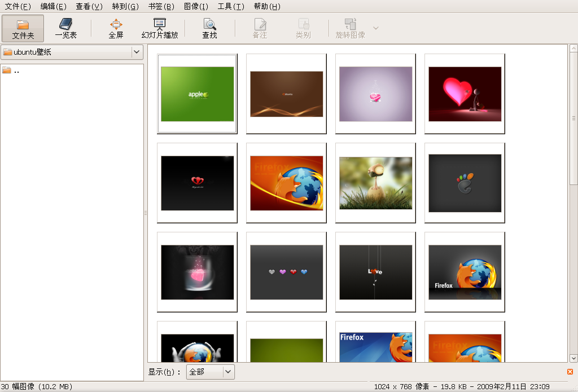
Task: Open the 图像(I) menu
Action: coord(196,6)
